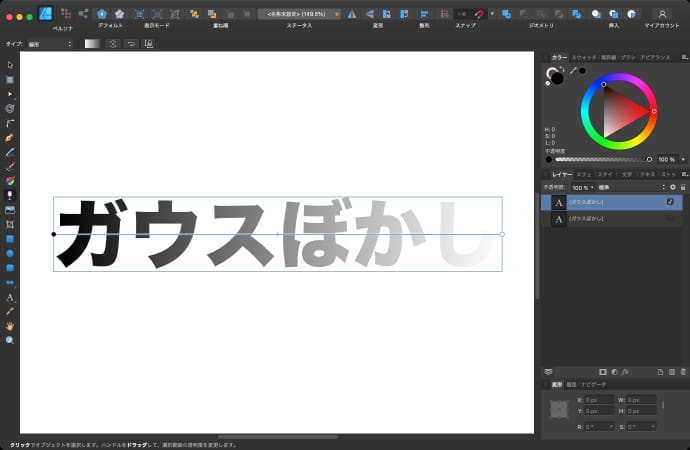690x450 pixels.
Task: Click the gradient preview swatch in context toolbar
Action: click(92, 44)
